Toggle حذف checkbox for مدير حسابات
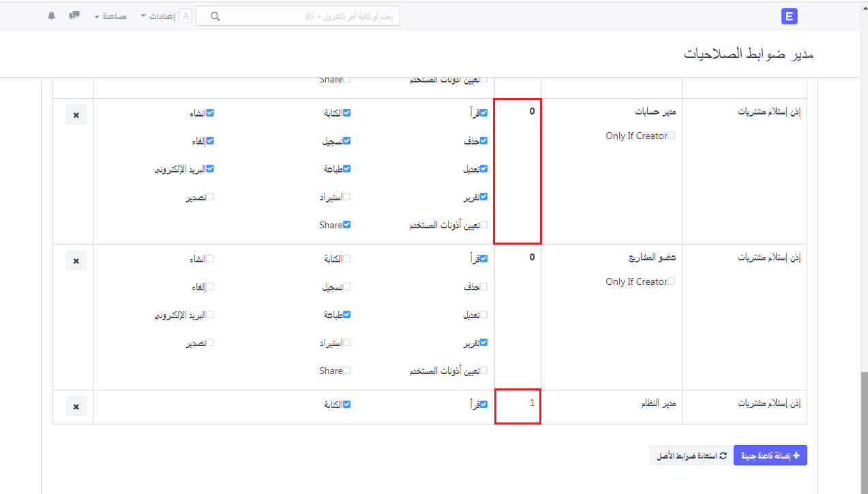868x494 pixels. [483, 141]
